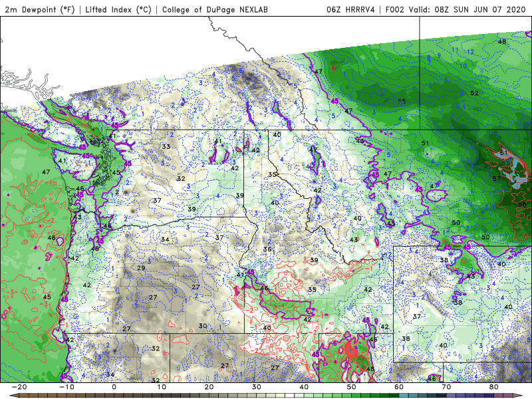
Task: Click the colorbar tick label "70"
Action: tap(446, 387)
